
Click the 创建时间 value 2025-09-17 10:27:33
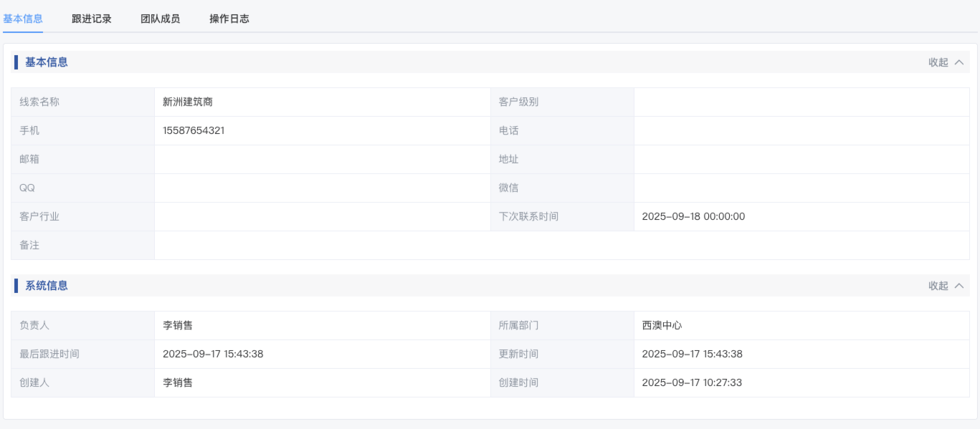click(692, 382)
